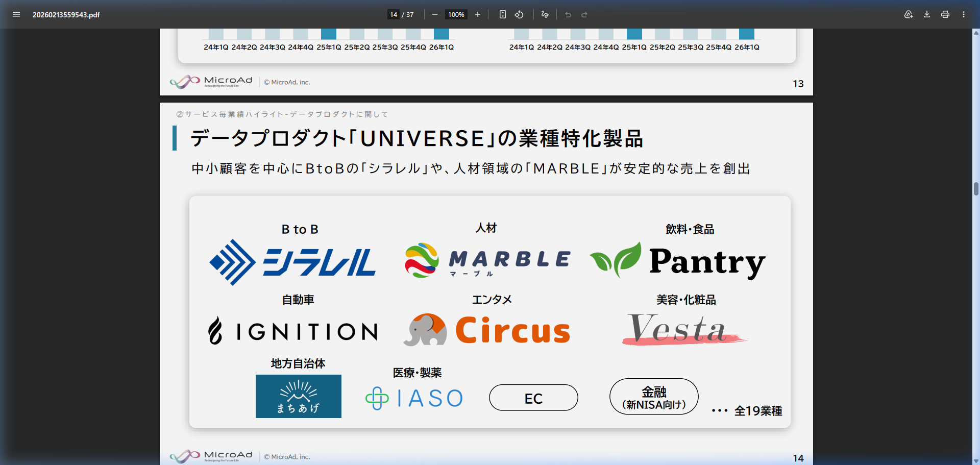Image resolution: width=980 pixels, height=465 pixels.
Task: Save the PDF to Drive
Action: click(909, 15)
